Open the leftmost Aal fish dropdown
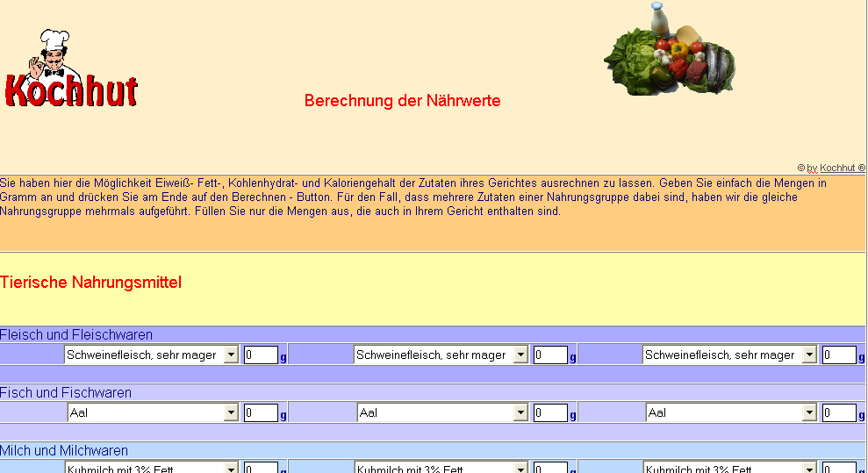 point(153,412)
